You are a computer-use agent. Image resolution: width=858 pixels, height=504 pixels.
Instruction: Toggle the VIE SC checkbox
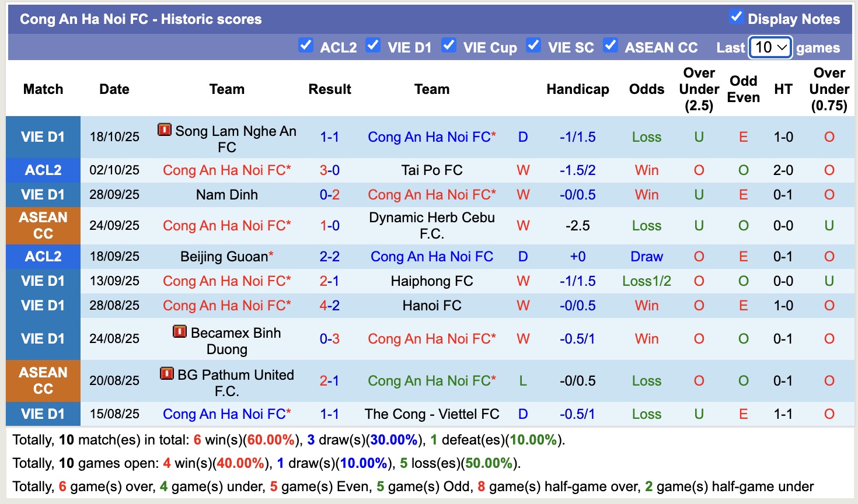click(x=533, y=44)
